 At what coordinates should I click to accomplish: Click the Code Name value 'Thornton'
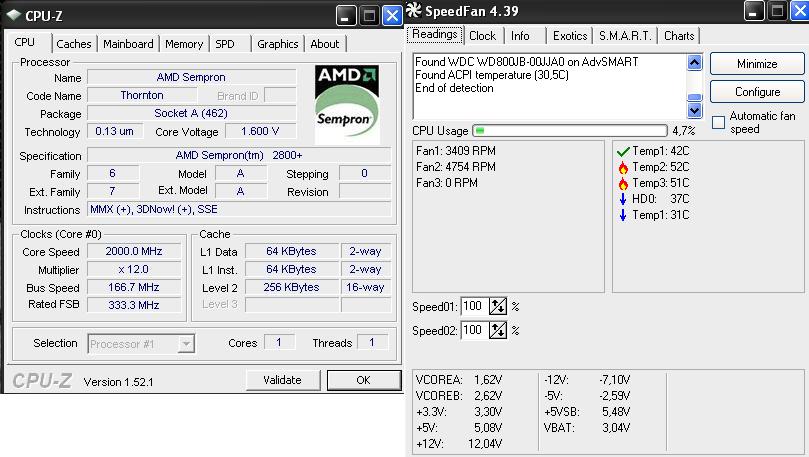pos(142,95)
